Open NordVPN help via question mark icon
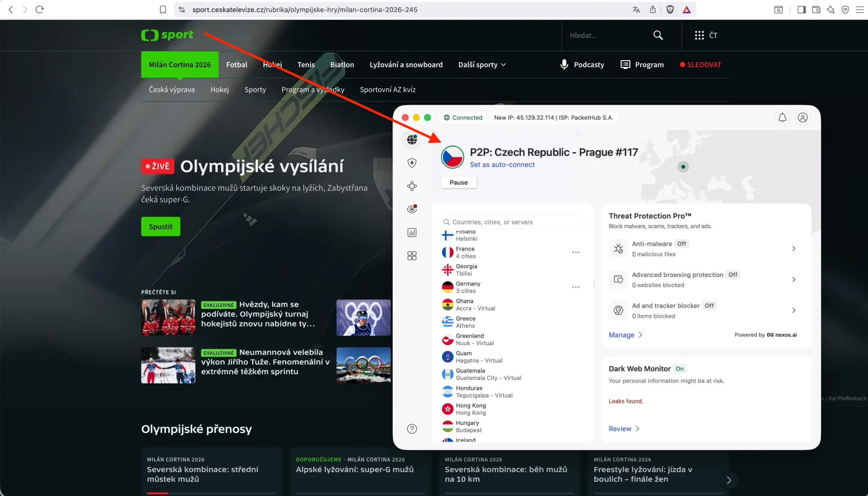This screenshot has width=868, height=496. pyautogui.click(x=412, y=429)
